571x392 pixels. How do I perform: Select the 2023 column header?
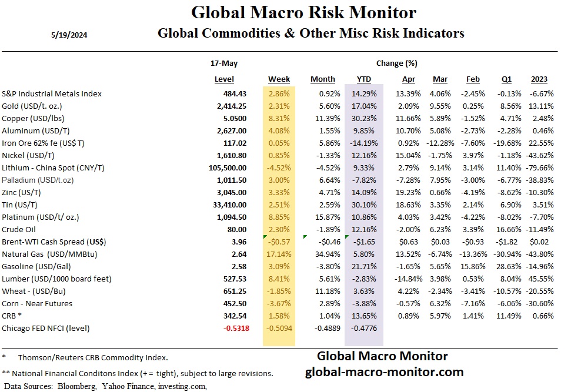539,79
